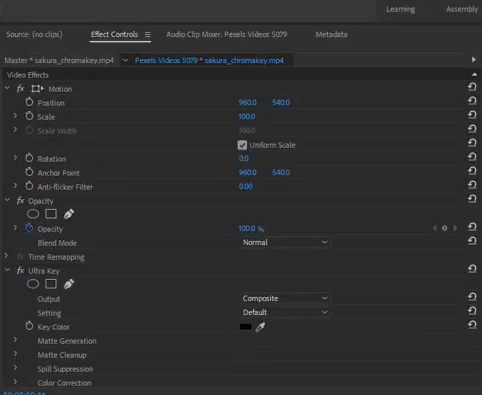482x395 pixels.
Task: Reset the Opacity percentage parameter
Action: (472, 227)
